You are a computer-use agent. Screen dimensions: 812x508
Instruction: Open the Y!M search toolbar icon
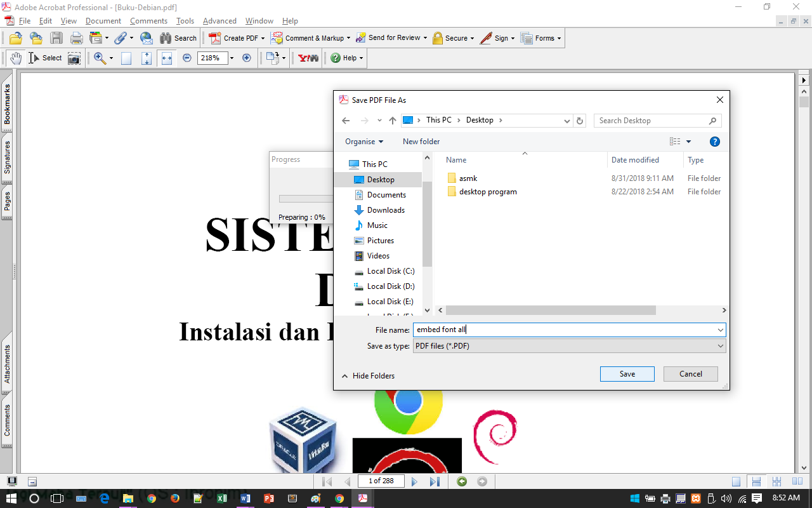(x=307, y=58)
